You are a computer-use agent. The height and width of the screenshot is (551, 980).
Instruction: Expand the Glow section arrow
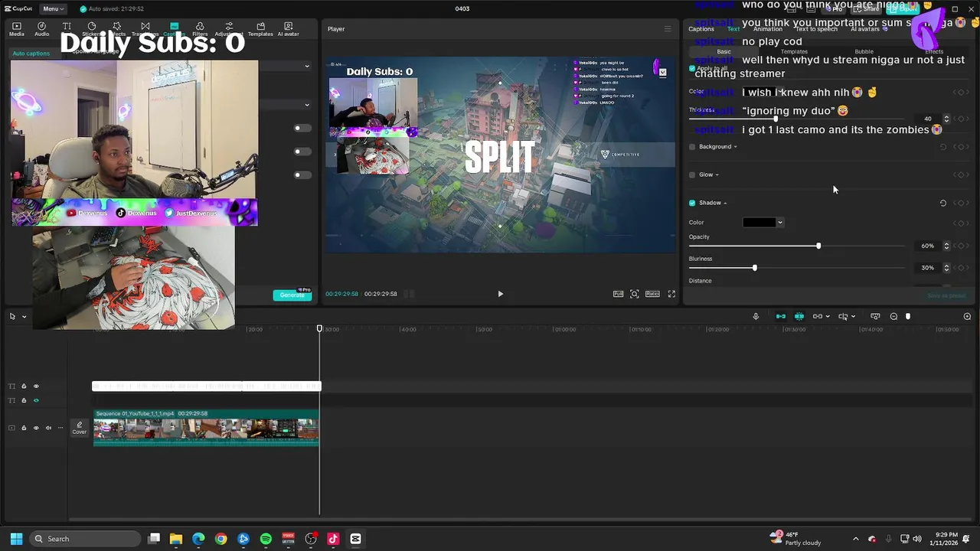tap(717, 174)
